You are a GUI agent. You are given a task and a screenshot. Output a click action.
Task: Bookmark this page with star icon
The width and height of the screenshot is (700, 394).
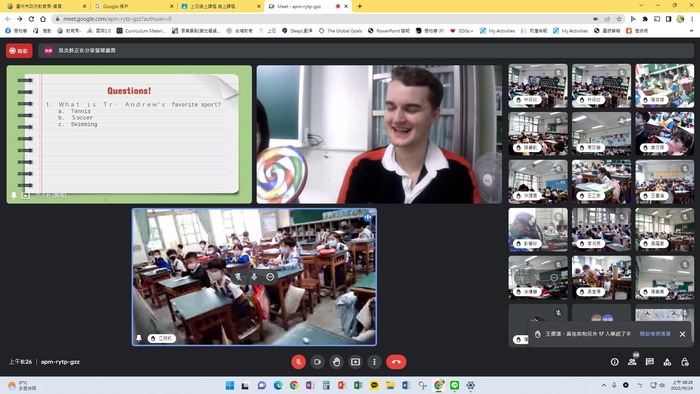coord(619,19)
